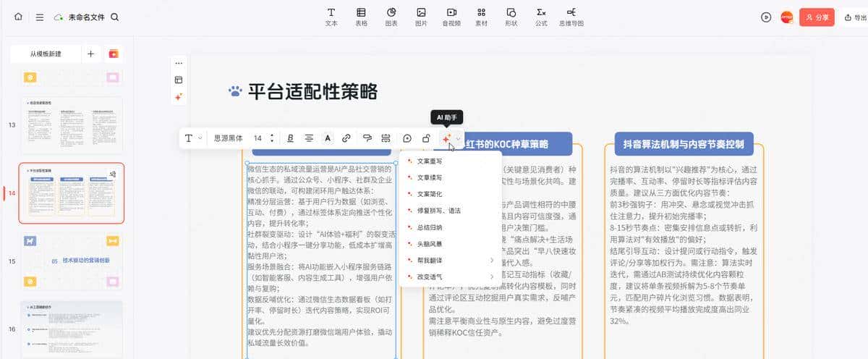
Task: Click the slide title 平台适配性策略
Action: point(312,91)
